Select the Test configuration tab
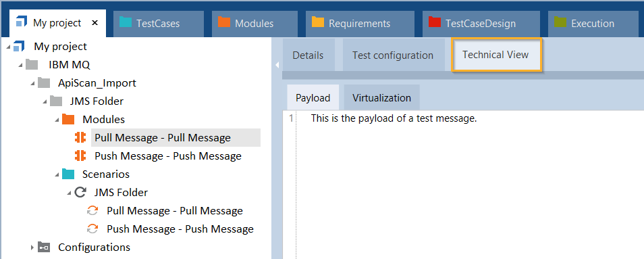Viewport: 644px width, 259px height. click(393, 55)
